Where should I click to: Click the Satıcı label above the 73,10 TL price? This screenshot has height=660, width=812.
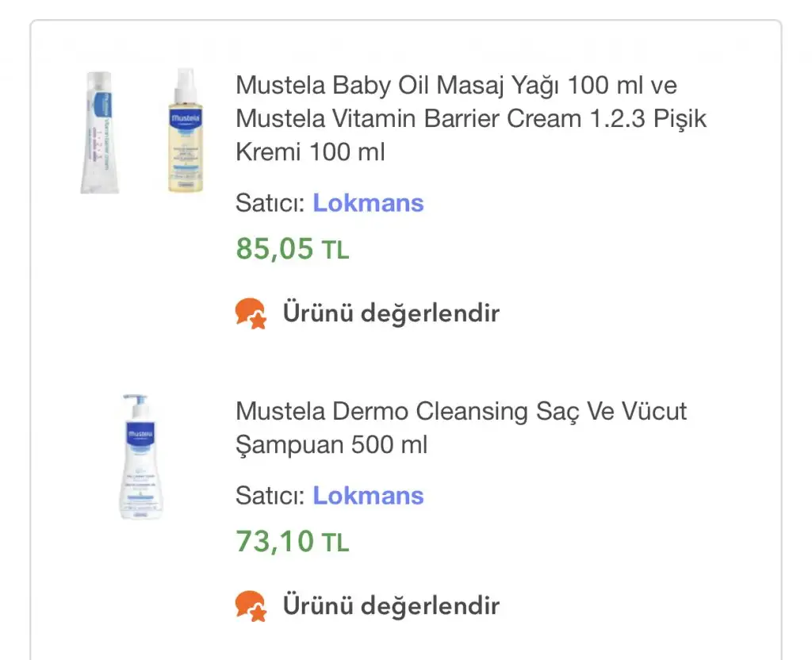[x=270, y=496]
